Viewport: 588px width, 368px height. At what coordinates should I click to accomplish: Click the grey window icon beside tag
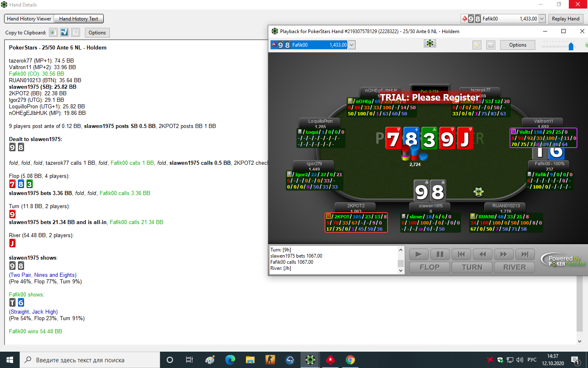(491, 45)
